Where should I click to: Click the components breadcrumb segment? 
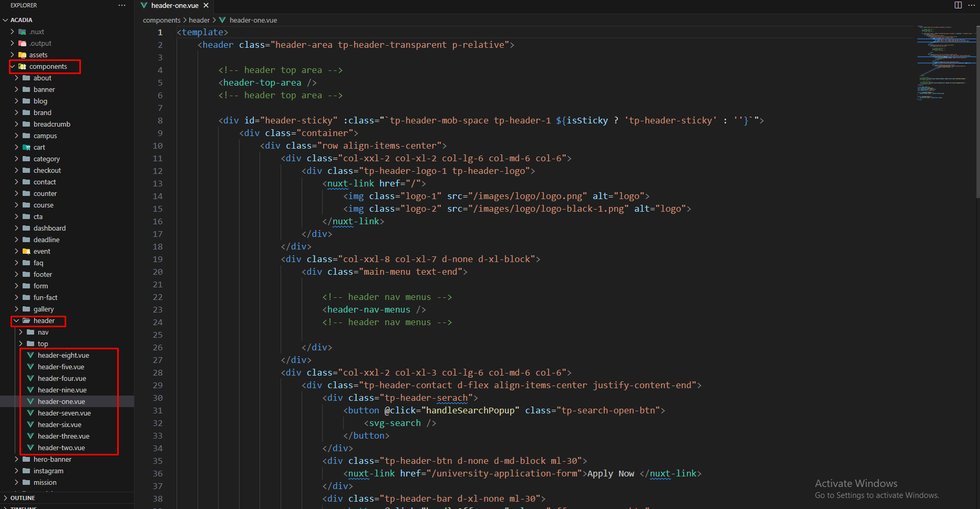tap(161, 20)
